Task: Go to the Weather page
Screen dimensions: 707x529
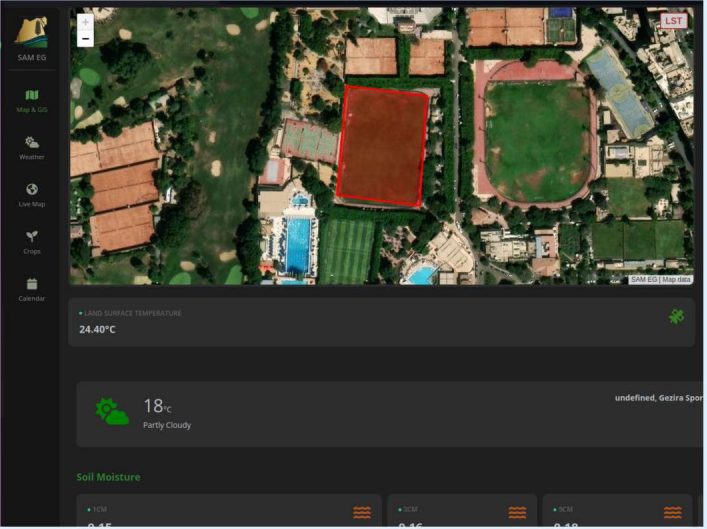Action: (31, 148)
